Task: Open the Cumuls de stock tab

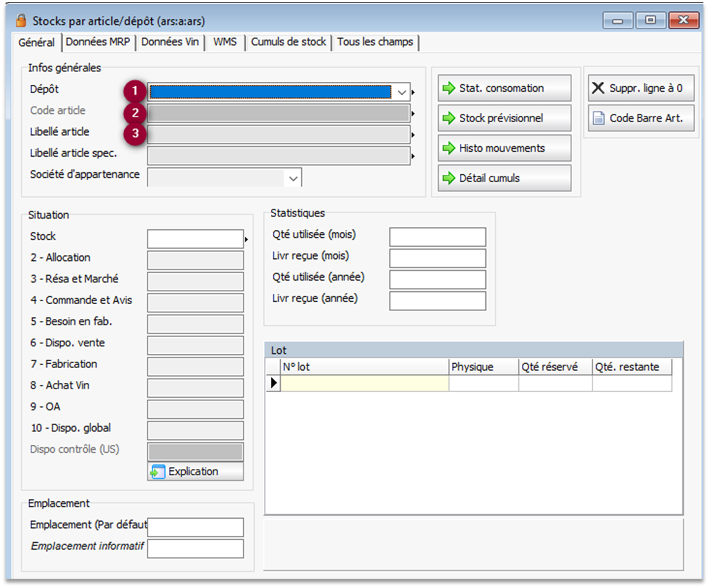Action: click(288, 42)
